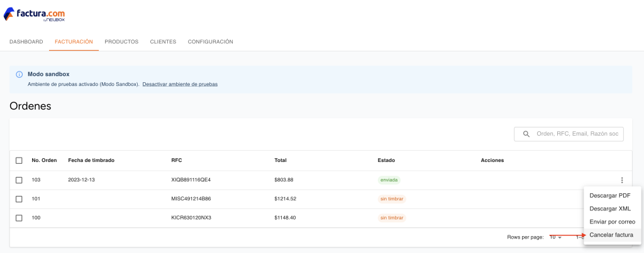Open the Productos tab
The image size is (644, 253).
tap(121, 42)
